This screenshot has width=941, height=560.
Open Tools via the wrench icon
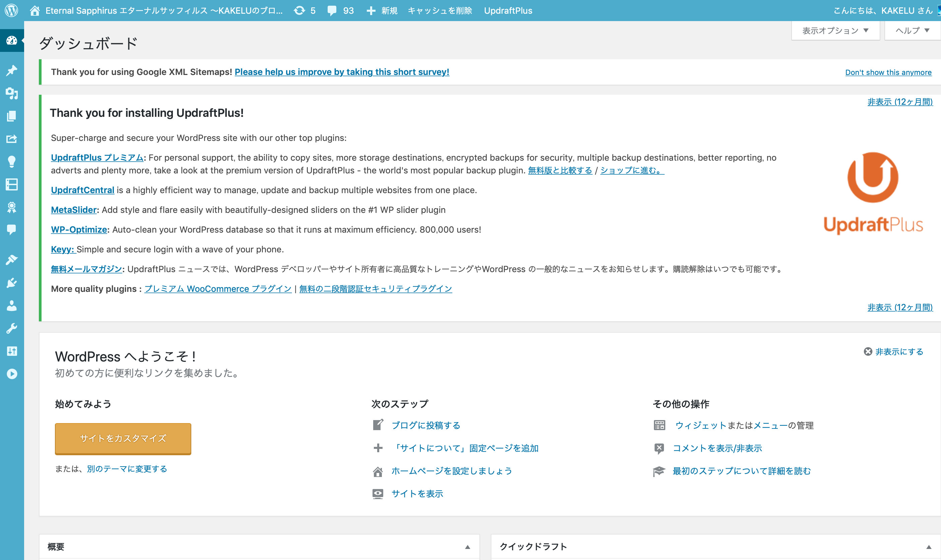click(12, 328)
